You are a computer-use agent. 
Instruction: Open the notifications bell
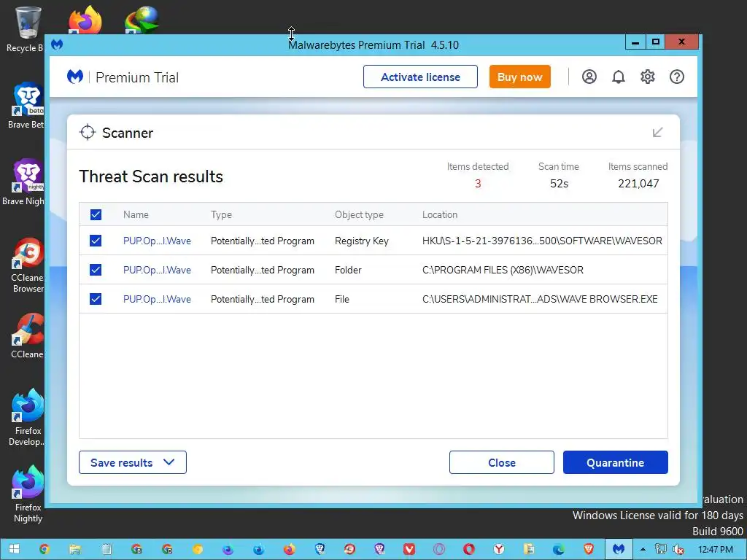[619, 77]
